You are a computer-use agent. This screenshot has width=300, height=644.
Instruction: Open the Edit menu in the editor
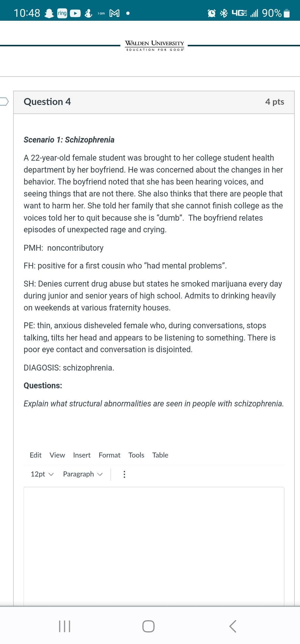35,455
